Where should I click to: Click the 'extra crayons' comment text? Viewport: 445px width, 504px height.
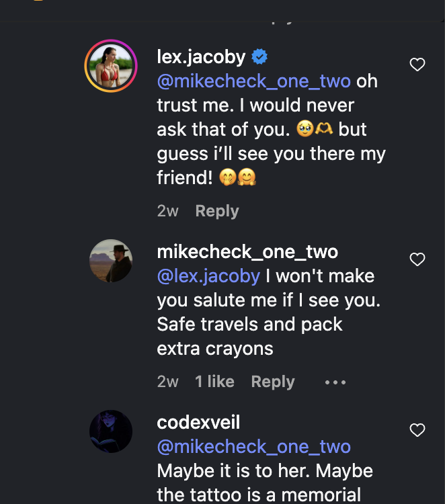[x=215, y=348]
